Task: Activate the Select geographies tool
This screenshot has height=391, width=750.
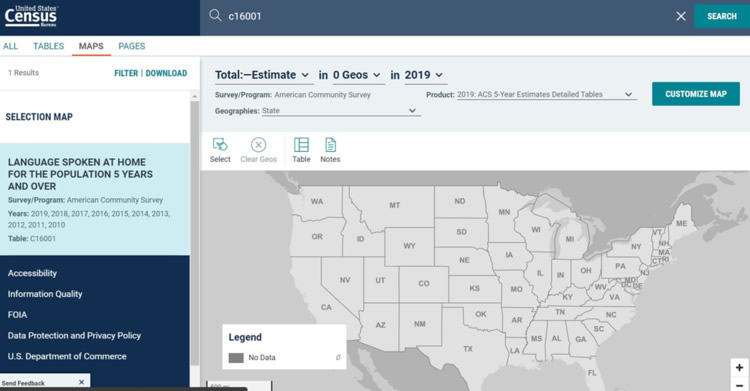Action: pyautogui.click(x=220, y=150)
